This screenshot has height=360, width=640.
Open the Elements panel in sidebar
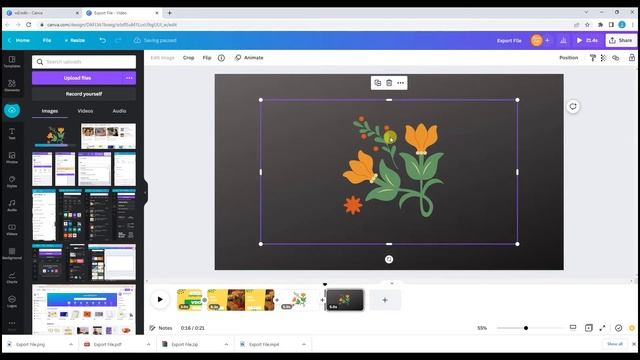coord(12,86)
